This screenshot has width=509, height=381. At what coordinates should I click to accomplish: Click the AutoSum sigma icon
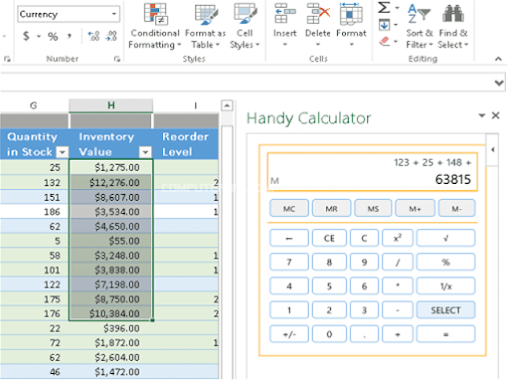384,7
